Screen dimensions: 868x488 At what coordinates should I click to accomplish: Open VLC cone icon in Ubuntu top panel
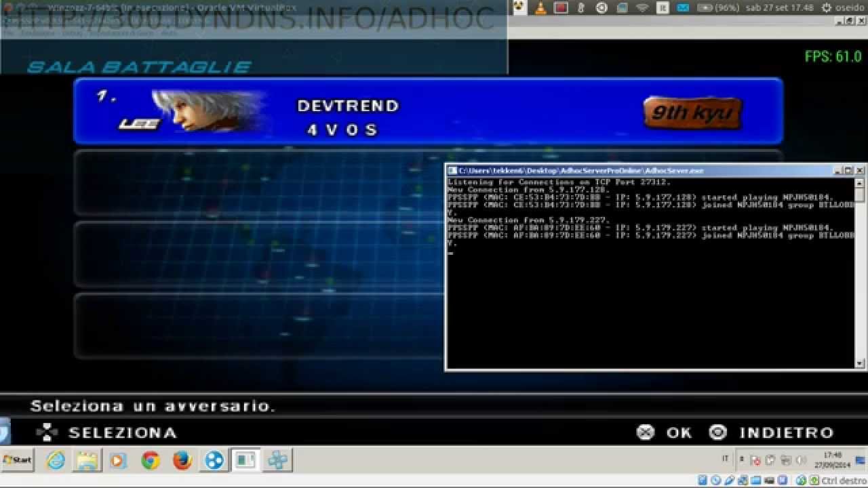540,7
